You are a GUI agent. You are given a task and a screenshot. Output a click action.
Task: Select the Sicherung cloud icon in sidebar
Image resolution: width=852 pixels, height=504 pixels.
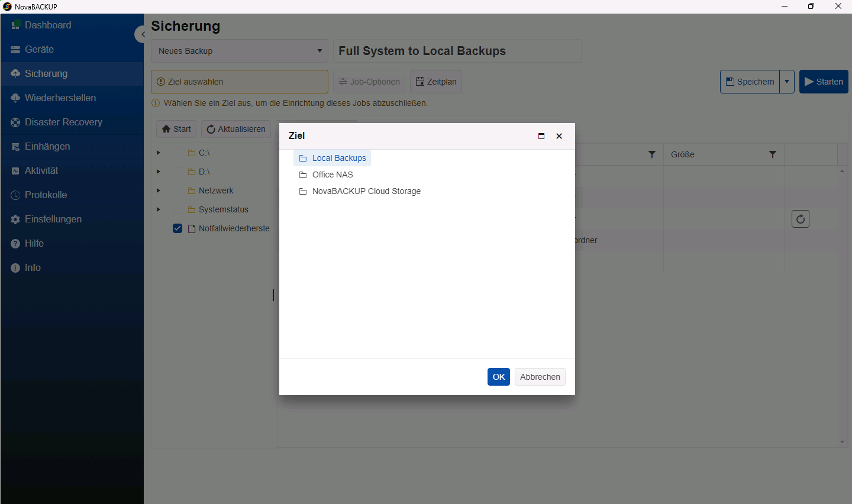(15, 73)
